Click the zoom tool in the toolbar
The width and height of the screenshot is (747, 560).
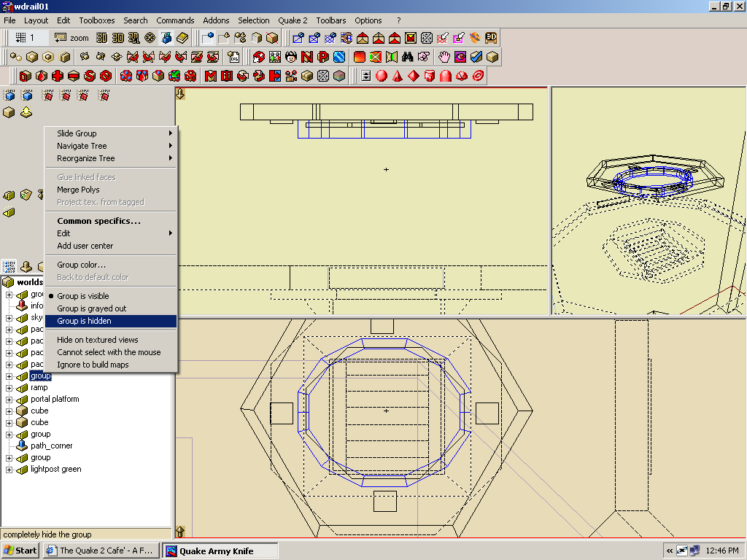click(71, 38)
